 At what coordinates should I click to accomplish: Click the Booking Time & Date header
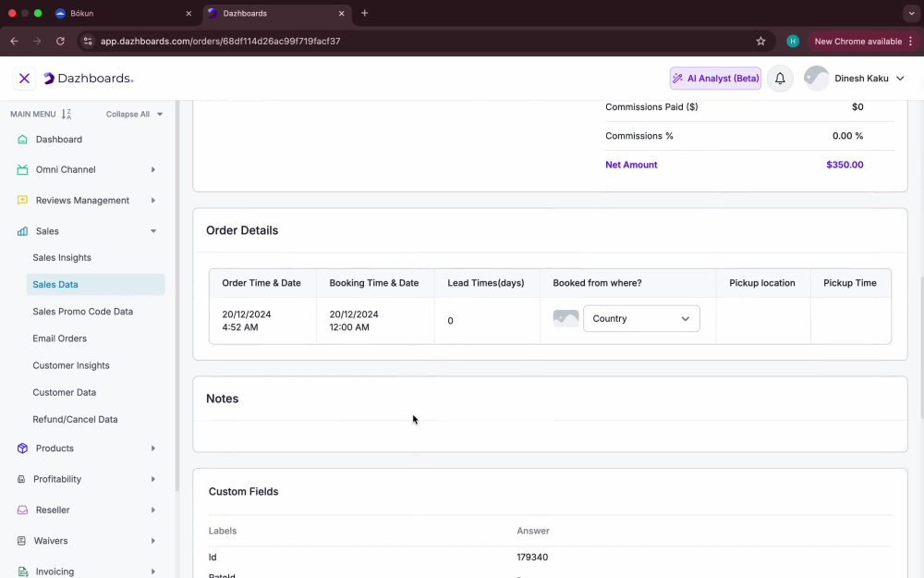coord(373,283)
